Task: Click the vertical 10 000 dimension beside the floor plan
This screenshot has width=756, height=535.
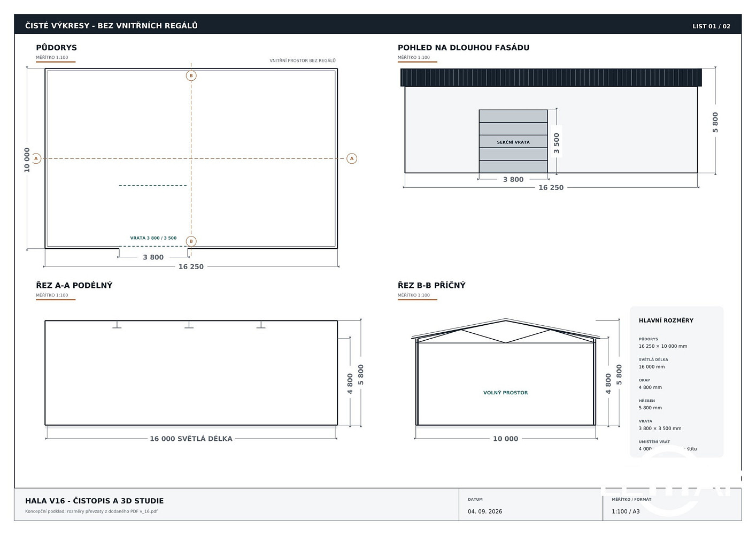Action: (27, 160)
